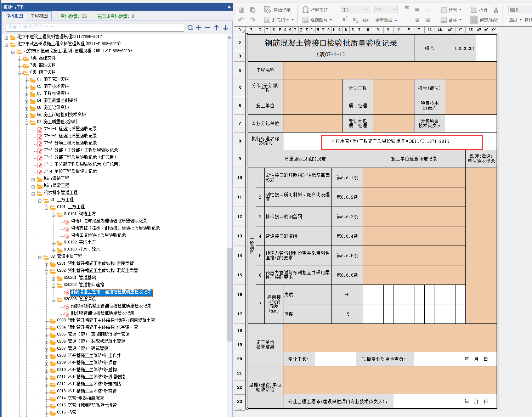532x417 pixels.
Task: Switch to 模板视图 tab
Action: click(x=15, y=16)
